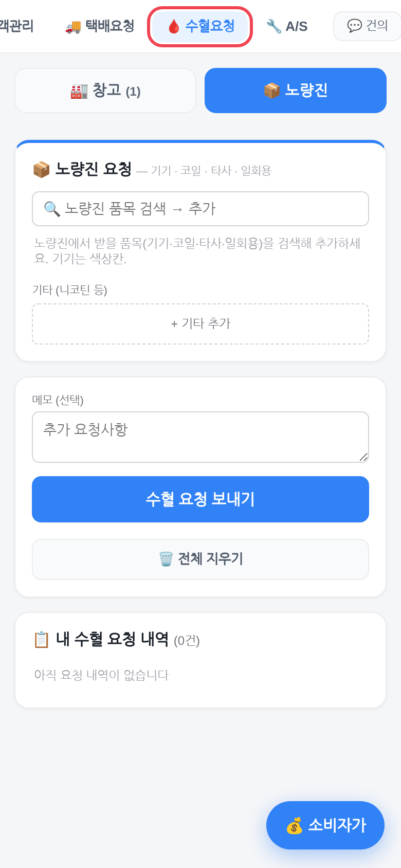
Task: Open the 택배요청 delivery tab
Action: click(100, 26)
